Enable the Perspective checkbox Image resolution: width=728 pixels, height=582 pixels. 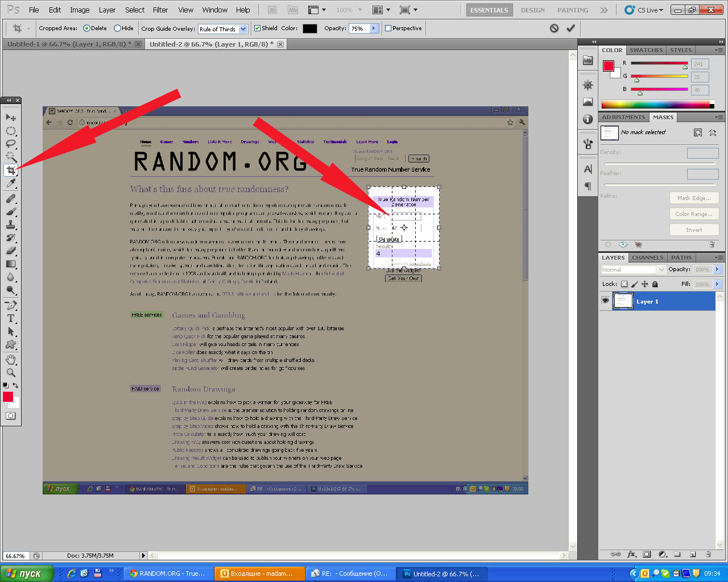(x=388, y=28)
